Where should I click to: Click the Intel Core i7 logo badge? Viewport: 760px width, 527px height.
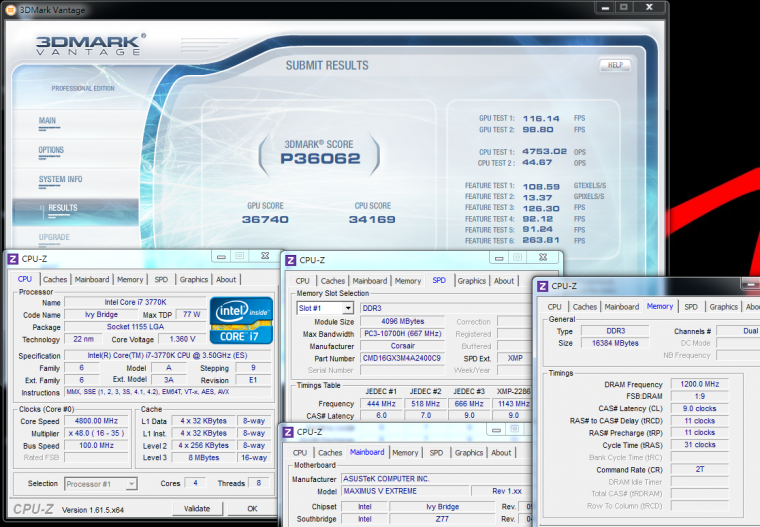pos(241,318)
